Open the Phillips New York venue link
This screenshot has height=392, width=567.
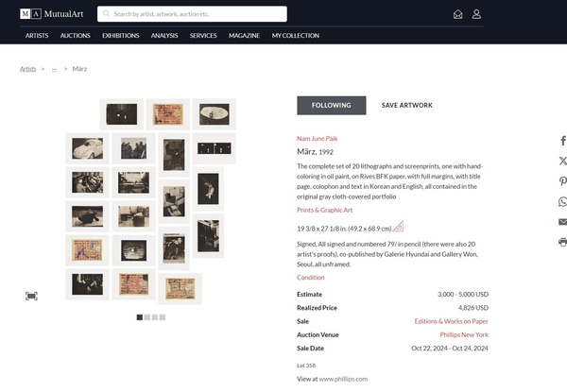point(464,334)
